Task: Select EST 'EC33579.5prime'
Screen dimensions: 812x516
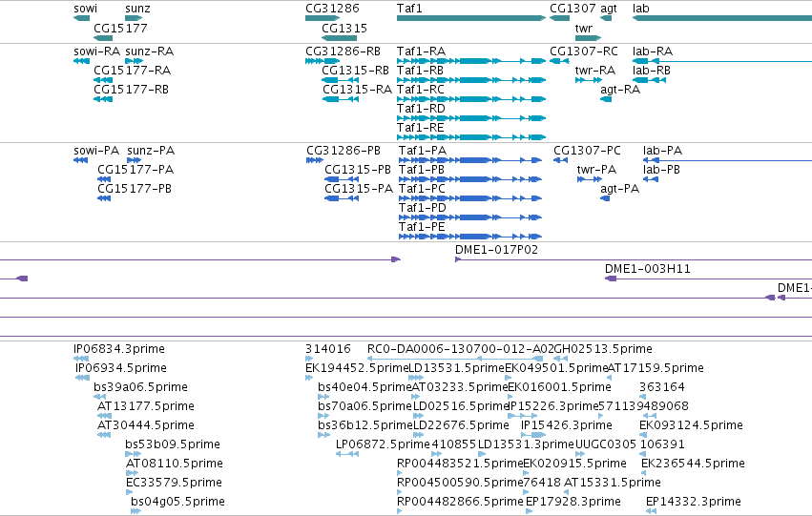Action: (174, 483)
